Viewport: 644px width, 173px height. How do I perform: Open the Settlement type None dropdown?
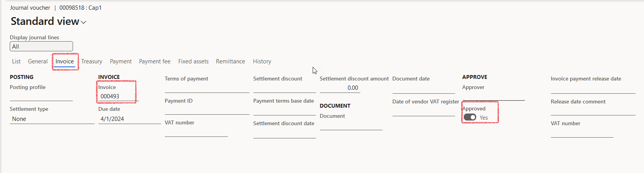(52, 119)
